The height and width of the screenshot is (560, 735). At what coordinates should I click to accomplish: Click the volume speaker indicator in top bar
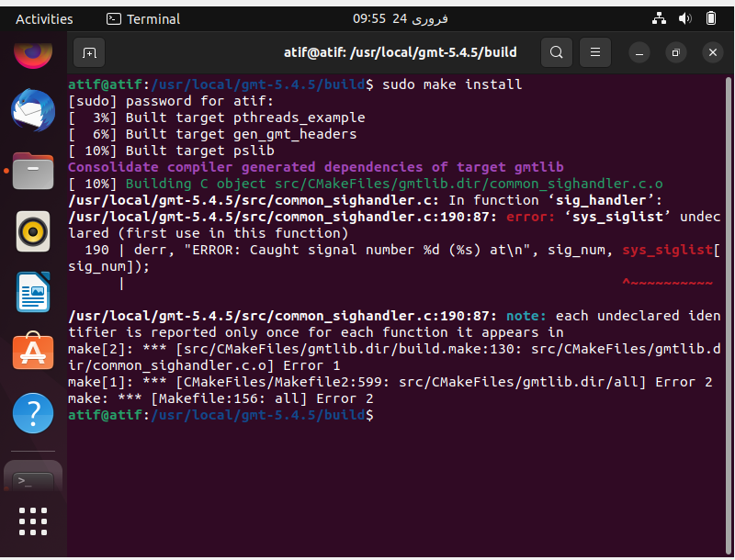point(684,17)
